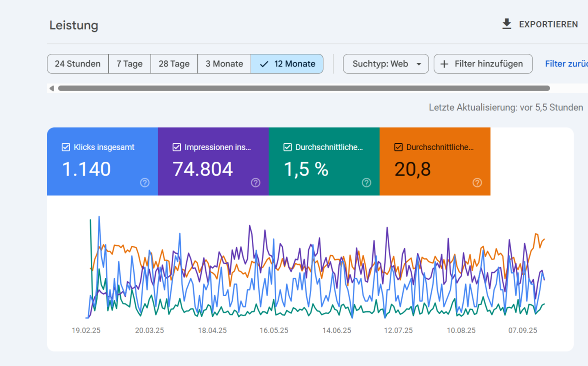Click help icon on the 1,5 % card
This screenshot has height=366, width=588.
(x=366, y=183)
